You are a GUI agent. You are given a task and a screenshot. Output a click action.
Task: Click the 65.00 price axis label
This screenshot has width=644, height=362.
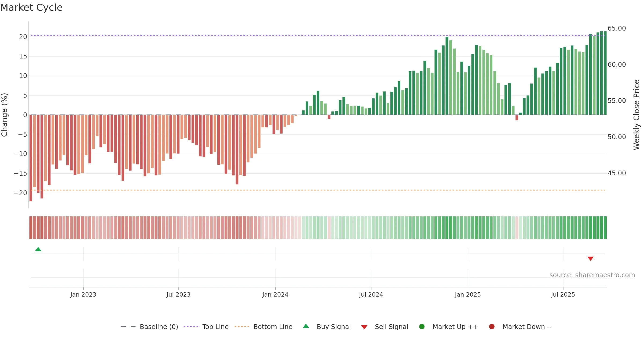(617, 28)
